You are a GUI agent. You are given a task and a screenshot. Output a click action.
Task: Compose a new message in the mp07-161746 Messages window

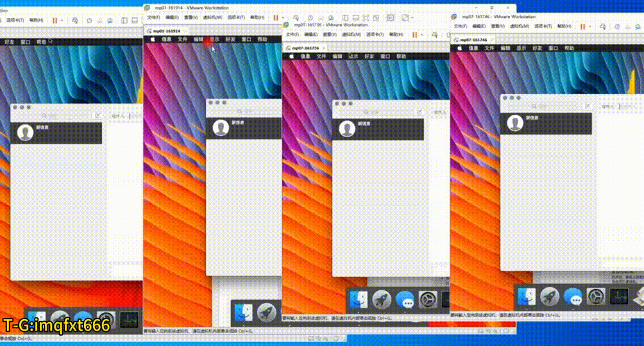588,106
